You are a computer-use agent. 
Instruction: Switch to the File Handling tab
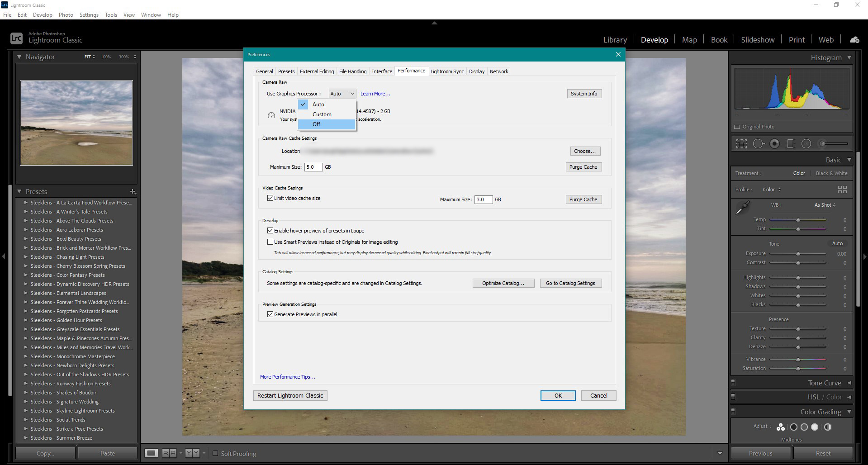tap(353, 71)
